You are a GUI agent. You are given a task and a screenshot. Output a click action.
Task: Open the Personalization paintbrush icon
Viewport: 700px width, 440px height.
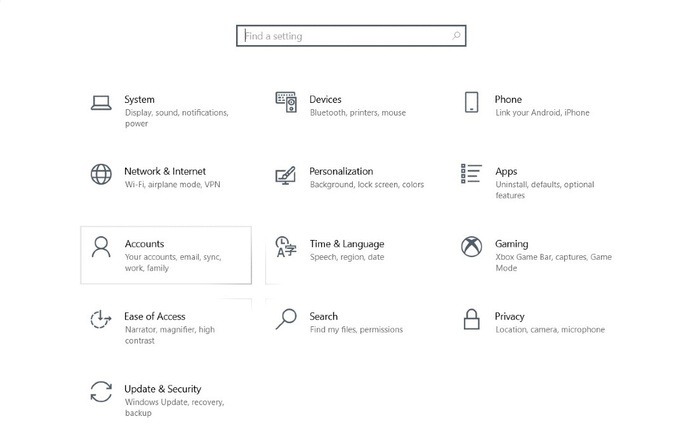coord(286,175)
